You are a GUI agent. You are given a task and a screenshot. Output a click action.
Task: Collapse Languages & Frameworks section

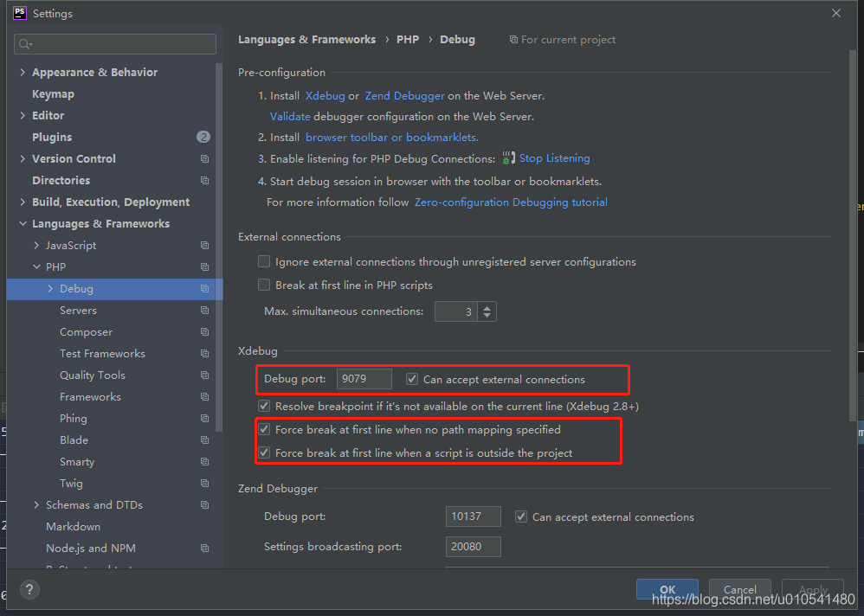[22, 223]
